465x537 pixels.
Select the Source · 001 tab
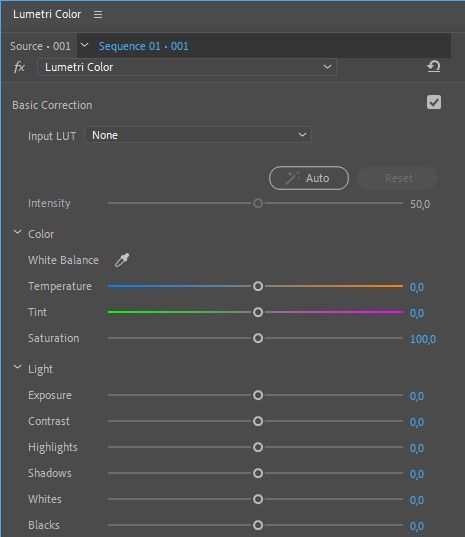tap(40, 46)
